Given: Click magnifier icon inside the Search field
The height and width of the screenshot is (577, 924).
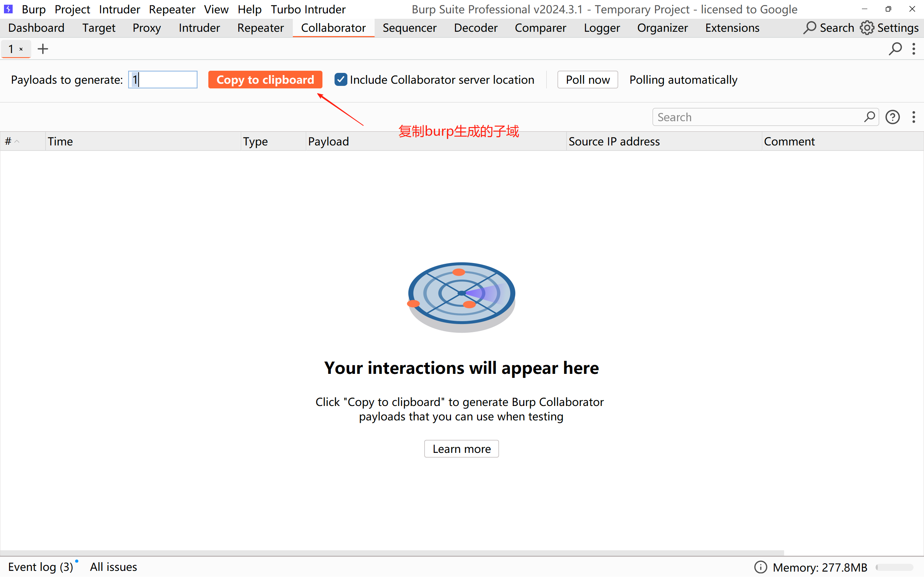Looking at the screenshot, I should (869, 117).
